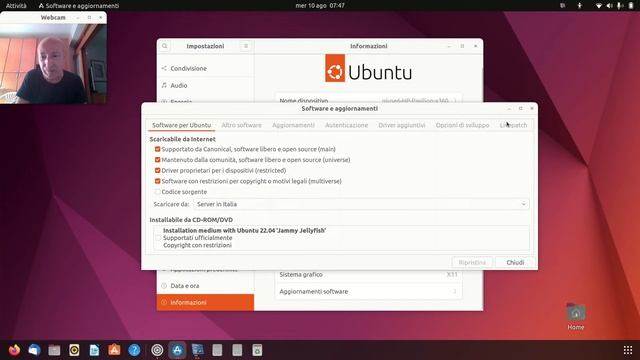Open the Autenticazione tab
Viewport: 640px width, 360px height.
coord(346,125)
